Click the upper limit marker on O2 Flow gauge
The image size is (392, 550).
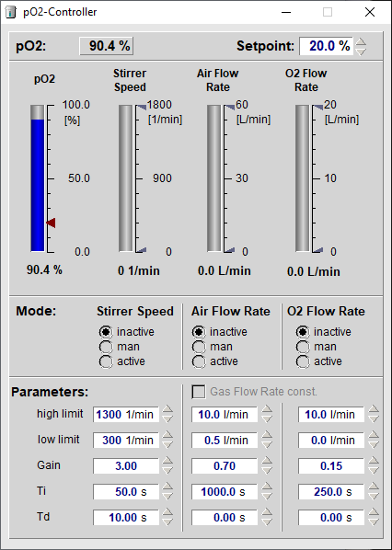tap(317, 107)
